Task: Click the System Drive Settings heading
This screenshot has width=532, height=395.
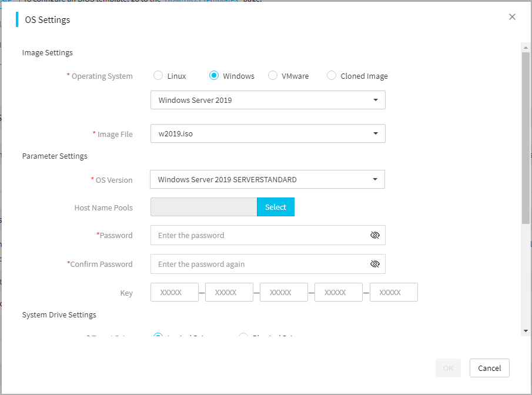Action: pos(59,315)
